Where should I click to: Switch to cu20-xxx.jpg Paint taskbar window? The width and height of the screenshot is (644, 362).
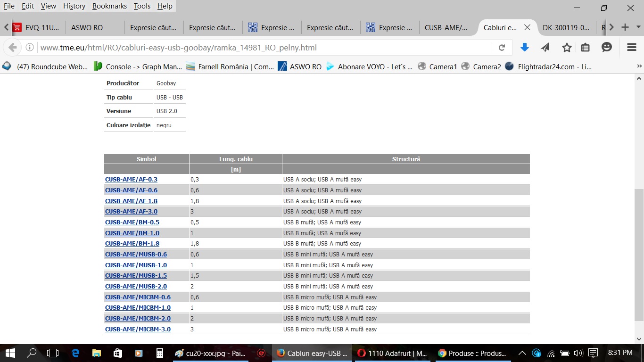pyautogui.click(x=211, y=353)
